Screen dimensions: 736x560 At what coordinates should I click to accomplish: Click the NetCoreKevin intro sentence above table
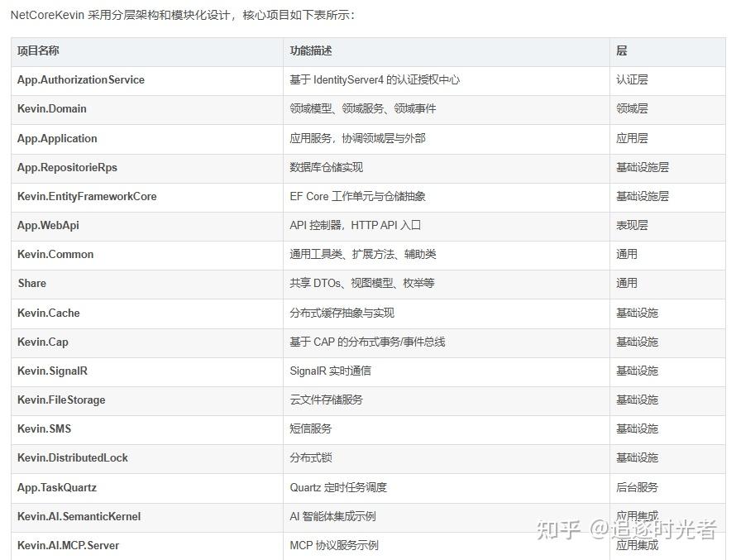click(183, 15)
